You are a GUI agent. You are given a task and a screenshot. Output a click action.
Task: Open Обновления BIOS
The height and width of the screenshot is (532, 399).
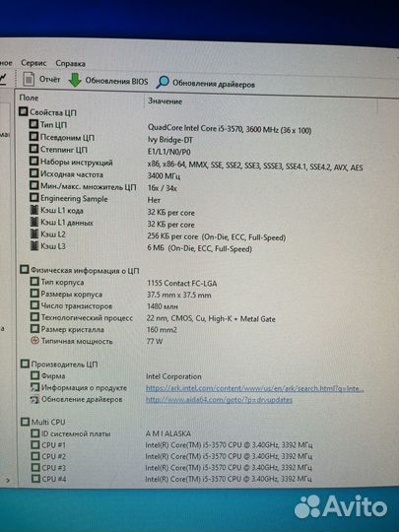(x=116, y=81)
